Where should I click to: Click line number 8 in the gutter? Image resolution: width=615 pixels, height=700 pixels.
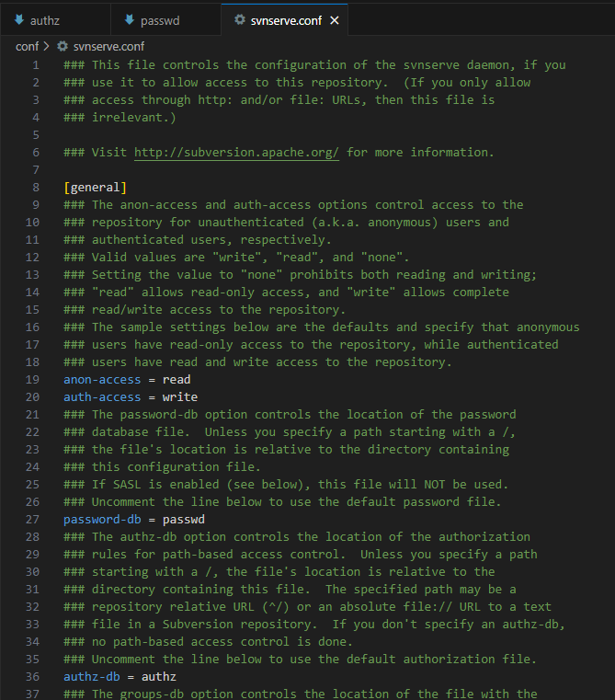[x=36, y=188]
